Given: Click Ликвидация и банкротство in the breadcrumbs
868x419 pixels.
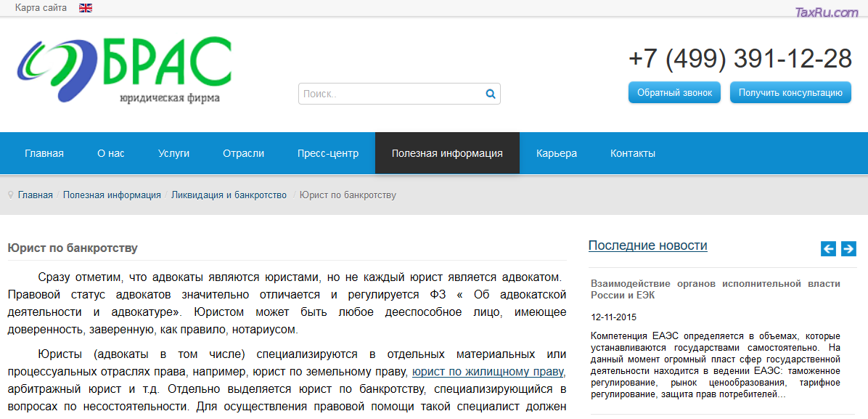Looking at the screenshot, I should click(229, 195).
